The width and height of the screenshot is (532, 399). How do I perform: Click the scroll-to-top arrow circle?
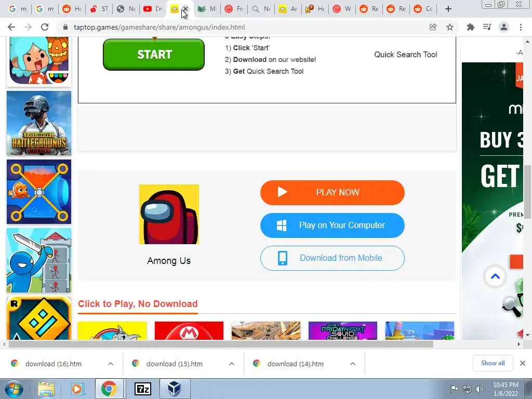[x=495, y=276]
